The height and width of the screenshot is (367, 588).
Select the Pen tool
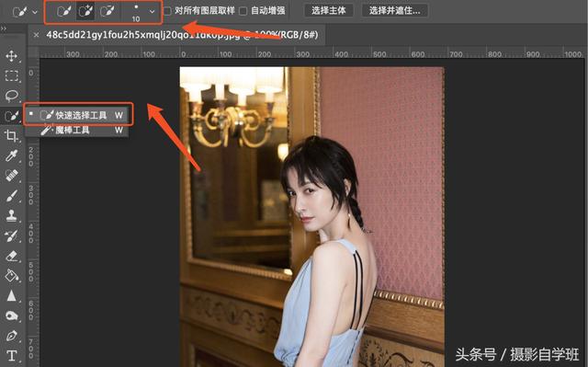point(11,336)
